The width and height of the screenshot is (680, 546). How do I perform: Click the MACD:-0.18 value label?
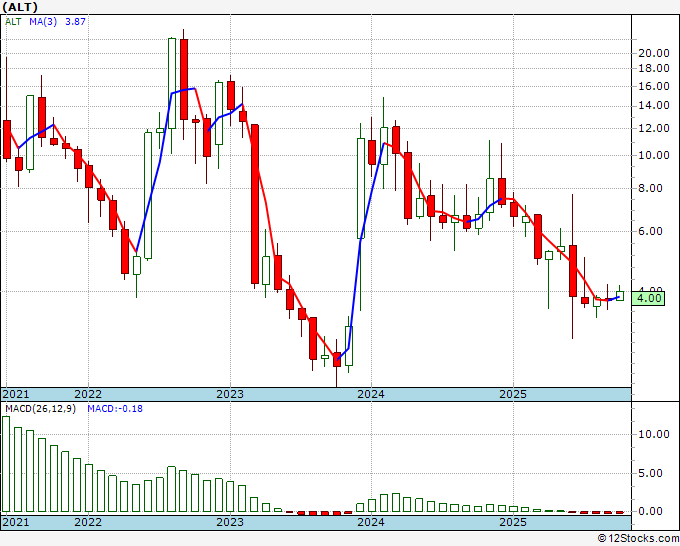tap(115, 409)
